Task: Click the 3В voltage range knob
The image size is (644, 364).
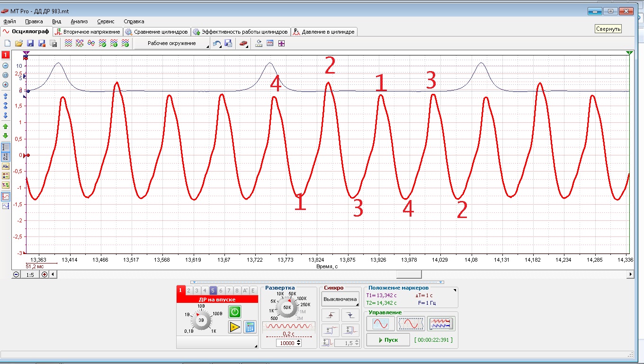Action: (x=201, y=320)
